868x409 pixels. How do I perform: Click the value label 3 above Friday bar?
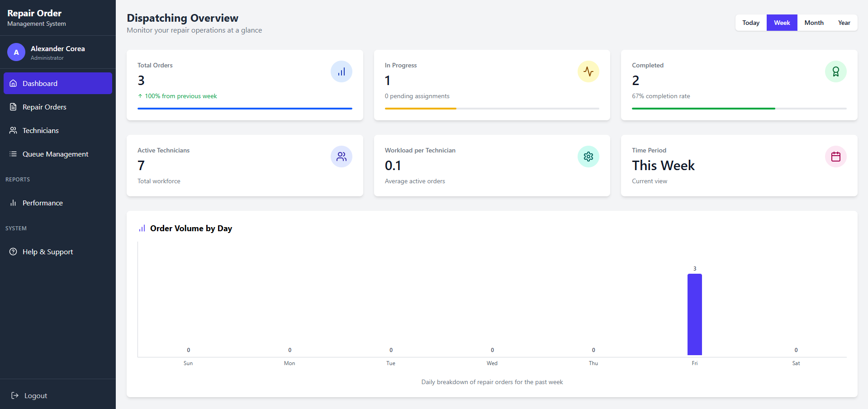(x=695, y=269)
